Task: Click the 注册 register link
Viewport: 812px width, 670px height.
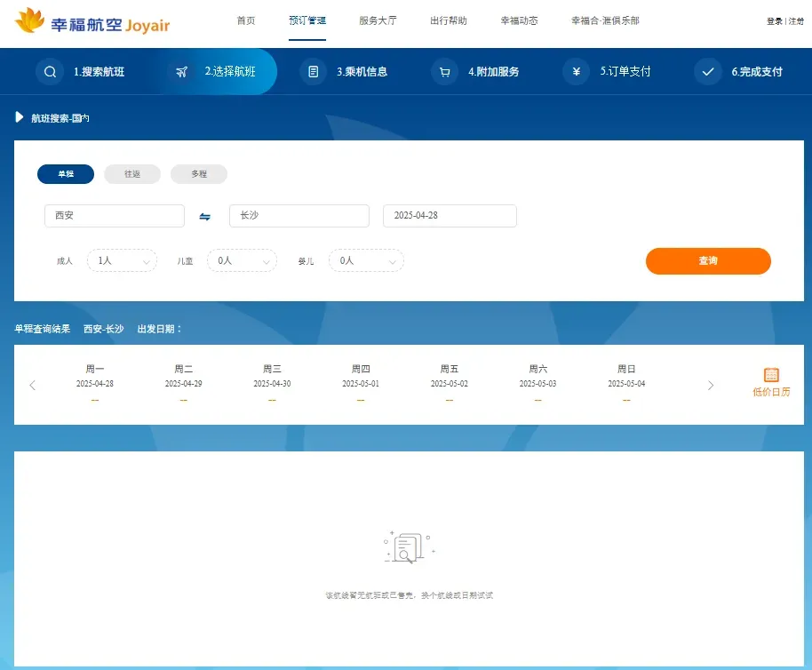Action: pos(796,21)
